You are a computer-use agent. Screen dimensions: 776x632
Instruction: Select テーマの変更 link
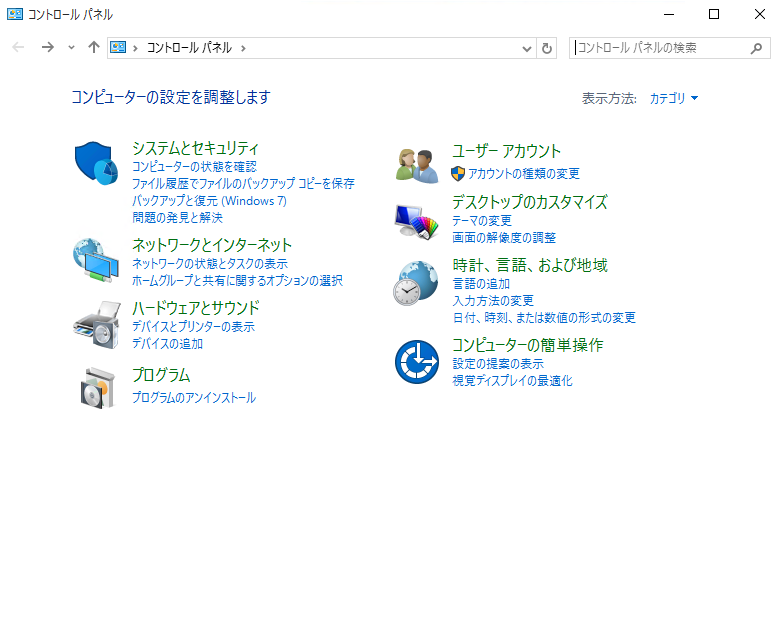pos(482,221)
